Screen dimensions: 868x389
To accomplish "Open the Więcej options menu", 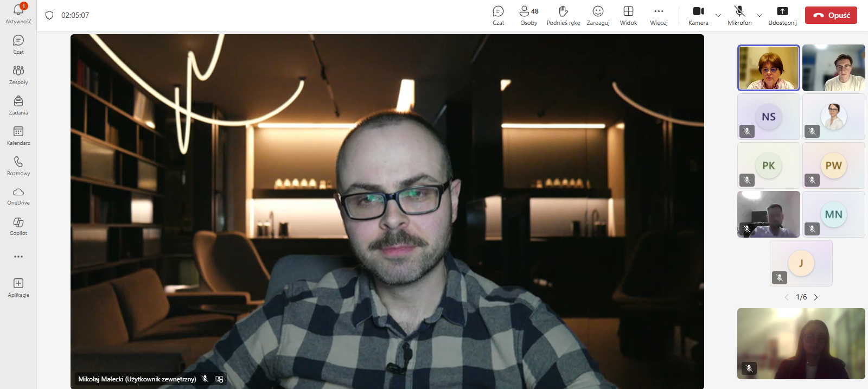I will click(x=659, y=15).
